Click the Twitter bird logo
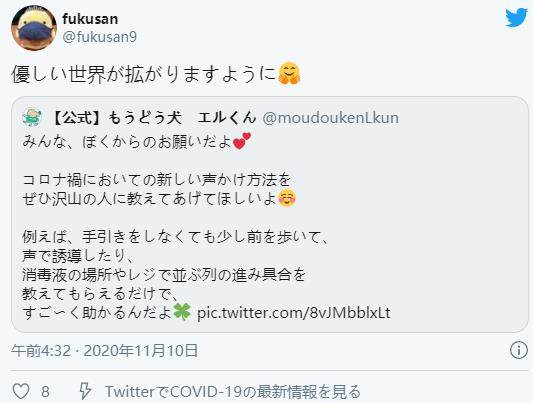 coord(516,18)
